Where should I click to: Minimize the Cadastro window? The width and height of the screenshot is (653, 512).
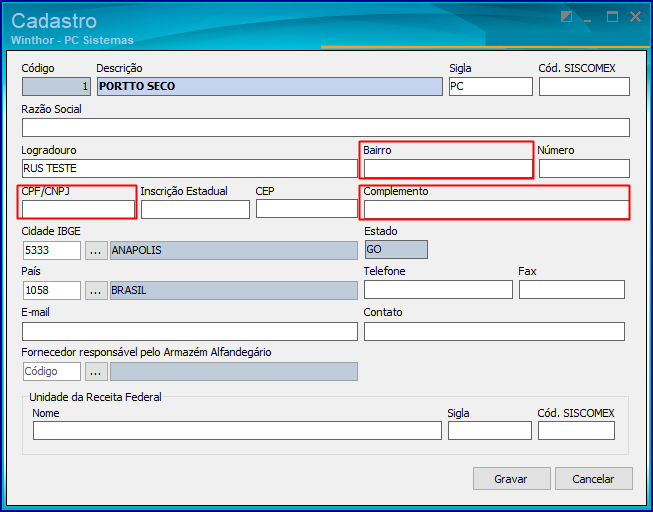(x=588, y=18)
